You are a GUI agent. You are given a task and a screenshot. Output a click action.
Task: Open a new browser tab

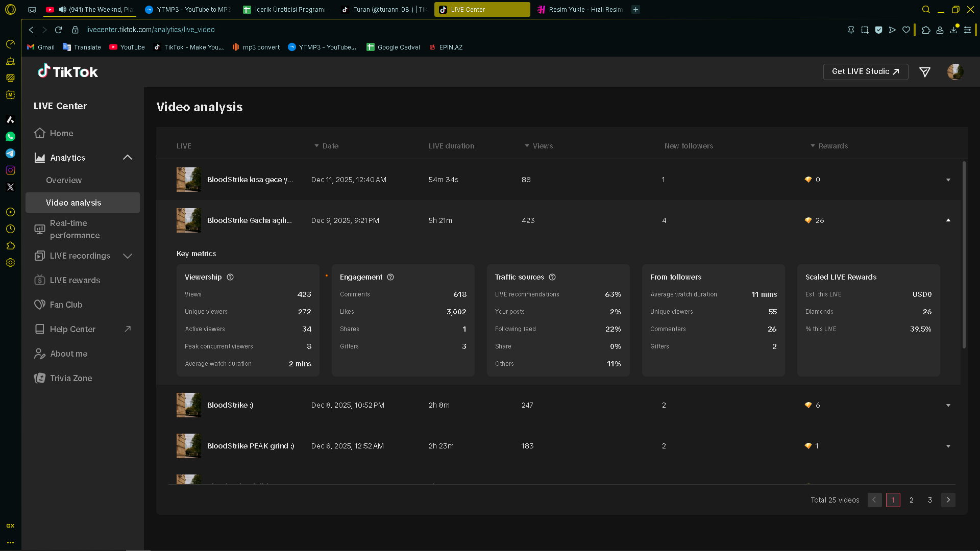click(x=635, y=9)
